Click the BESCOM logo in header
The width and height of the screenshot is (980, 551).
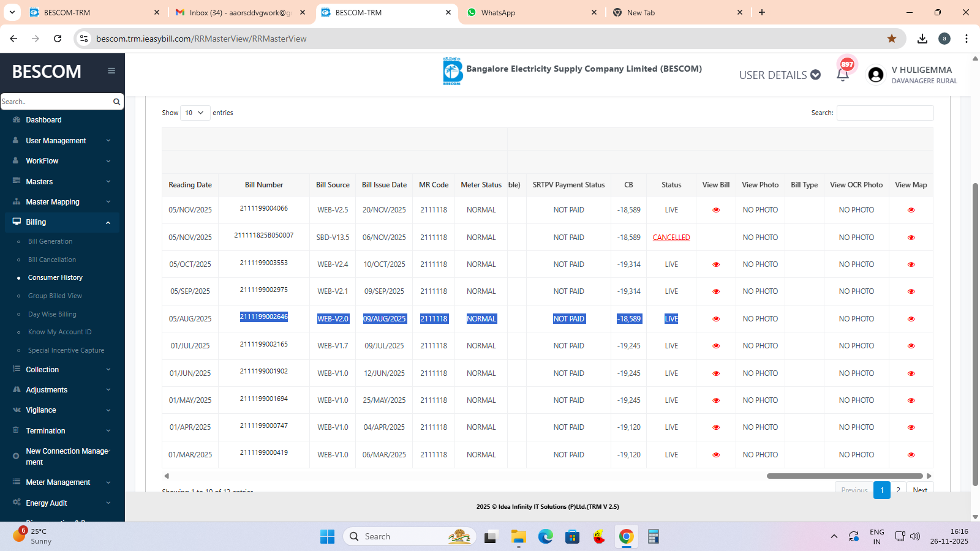tap(452, 71)
